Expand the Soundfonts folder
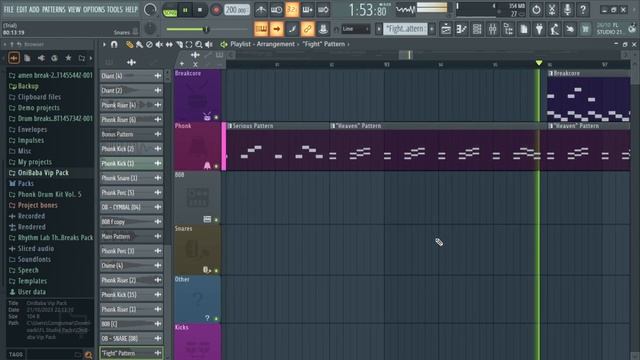The width and height of the screenshot is (640, 360). point(30,259)
